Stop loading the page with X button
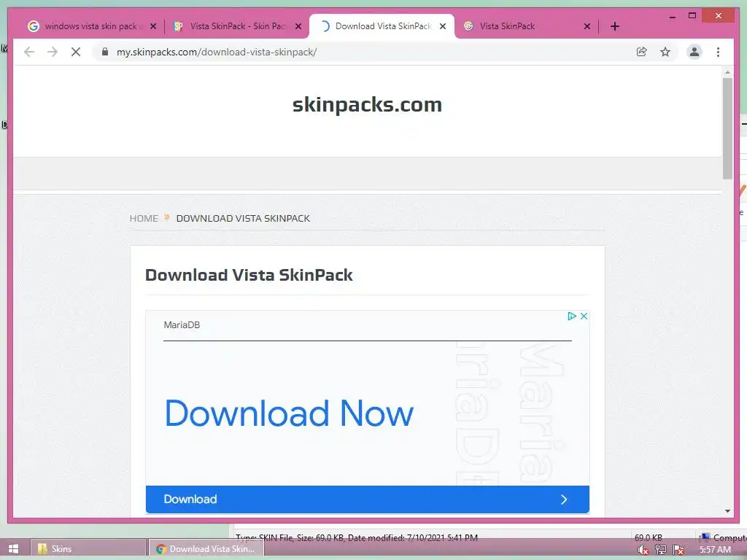The width and height of the screenshot is (747, 560). [x=76, y=52]
